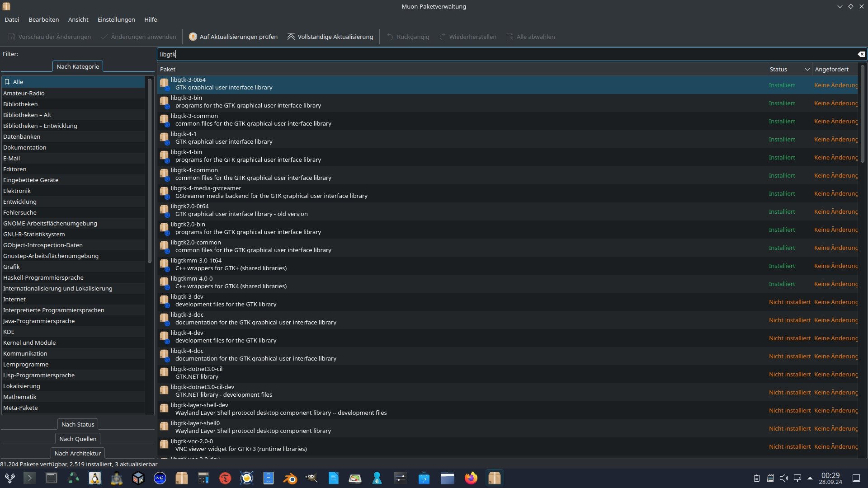
Task: Open the Einstellungen menu
Action: [x=116, y=19]
